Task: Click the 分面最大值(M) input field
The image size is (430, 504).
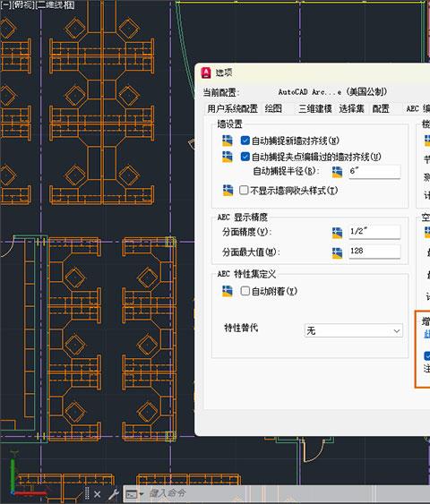Action: pyautogui.click(x=374, y=252)
